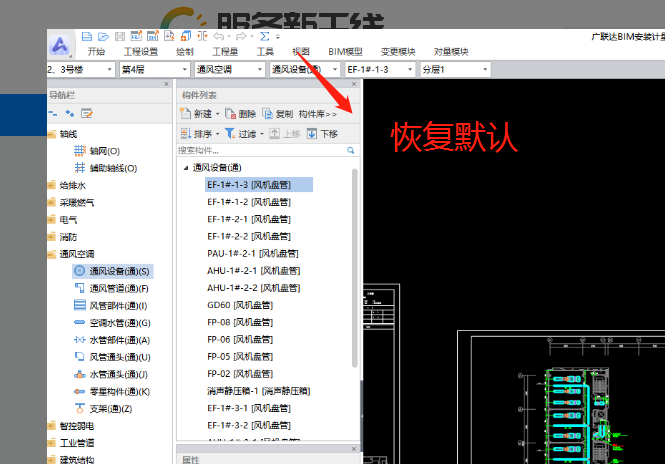Viewport: 665px width, 464px height.
Task: Open the 新建 dropdown arrow
Action: (218, 114)
